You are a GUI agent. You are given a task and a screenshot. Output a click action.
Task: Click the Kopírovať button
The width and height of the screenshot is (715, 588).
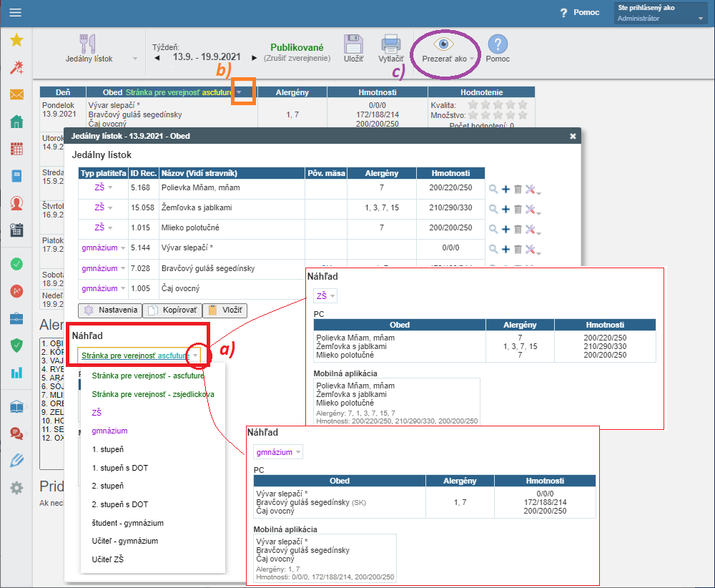click(172, 310)
